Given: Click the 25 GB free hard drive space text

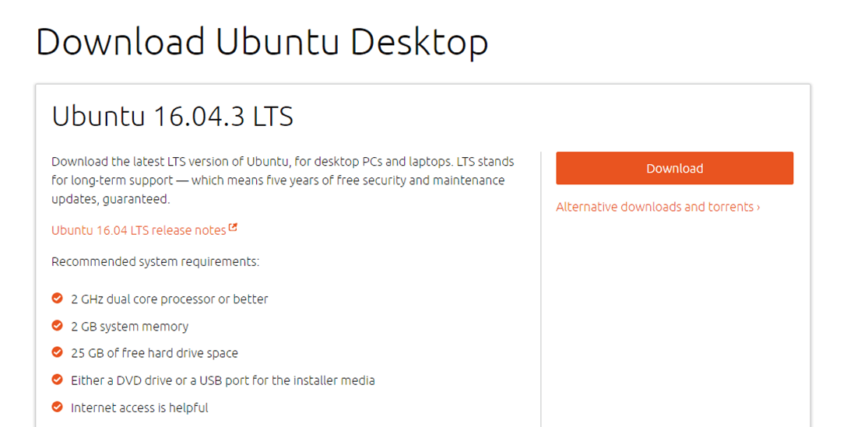Looking at the screenshot, I should (154, 353).
